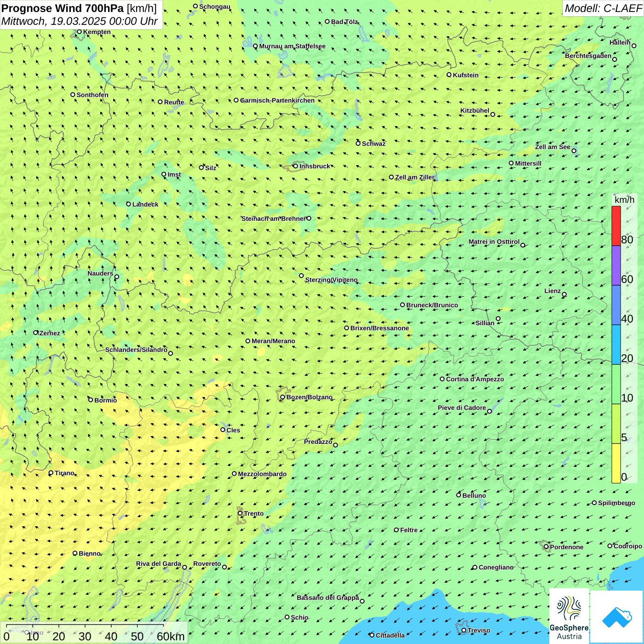Screen dimensions: 644x644
Task: Click the Sterzing/Vipiteno label
Action: tap(331, 280)
